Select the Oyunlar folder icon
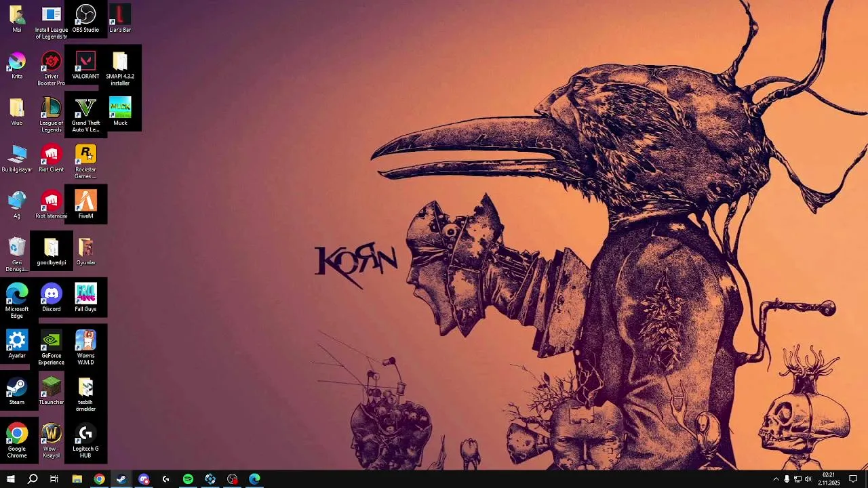868x488 pixels. [x=85, y=252]
